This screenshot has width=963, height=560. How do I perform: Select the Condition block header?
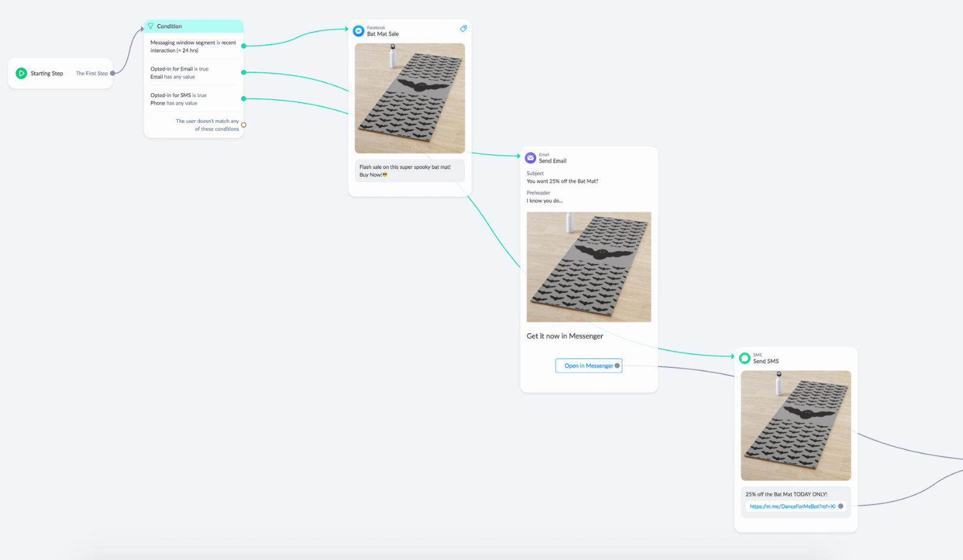pos(194,26)
